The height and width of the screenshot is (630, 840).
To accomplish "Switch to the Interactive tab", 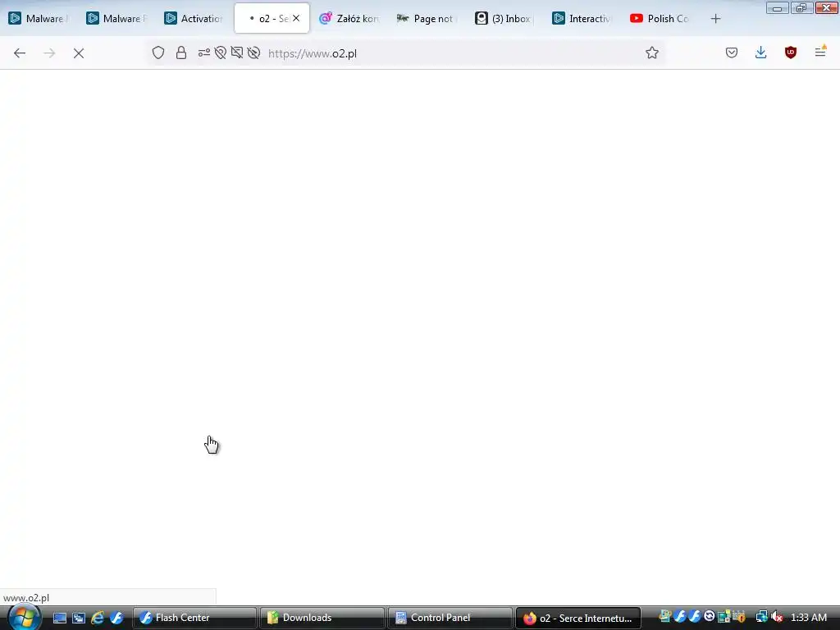I will pos(582,19).
